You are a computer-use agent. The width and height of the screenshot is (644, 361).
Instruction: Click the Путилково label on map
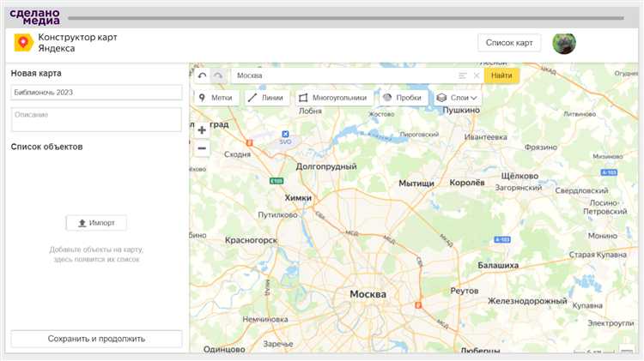tap(277, 215)
